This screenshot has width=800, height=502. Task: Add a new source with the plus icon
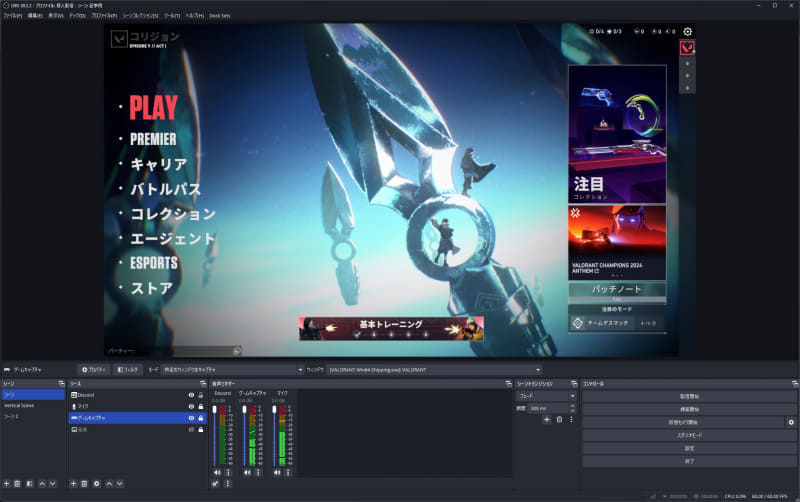(73, 484)
